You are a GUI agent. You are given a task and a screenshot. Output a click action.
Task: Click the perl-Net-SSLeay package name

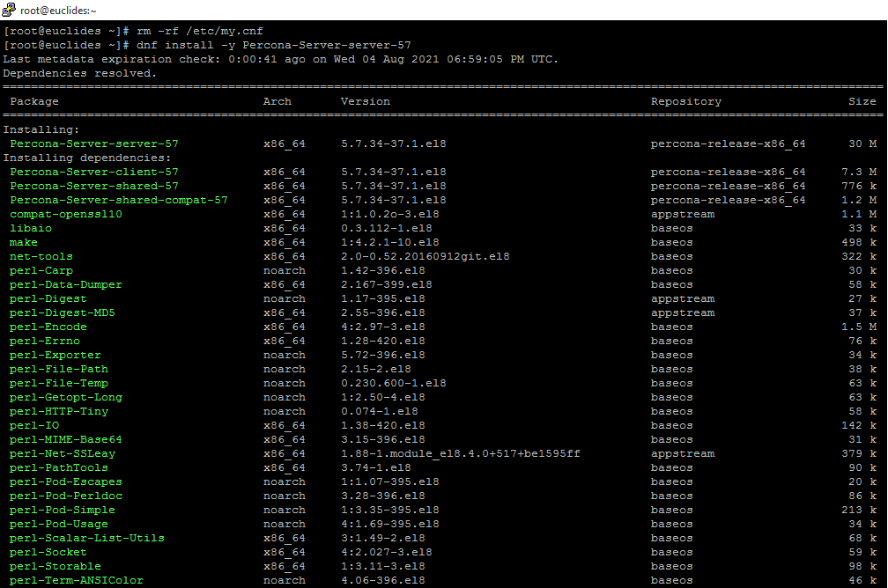[63, 453]
